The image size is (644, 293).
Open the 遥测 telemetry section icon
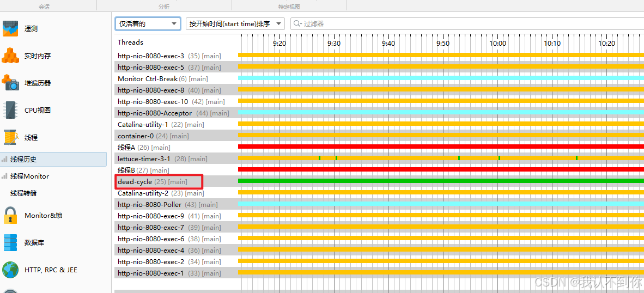point(11,29)
